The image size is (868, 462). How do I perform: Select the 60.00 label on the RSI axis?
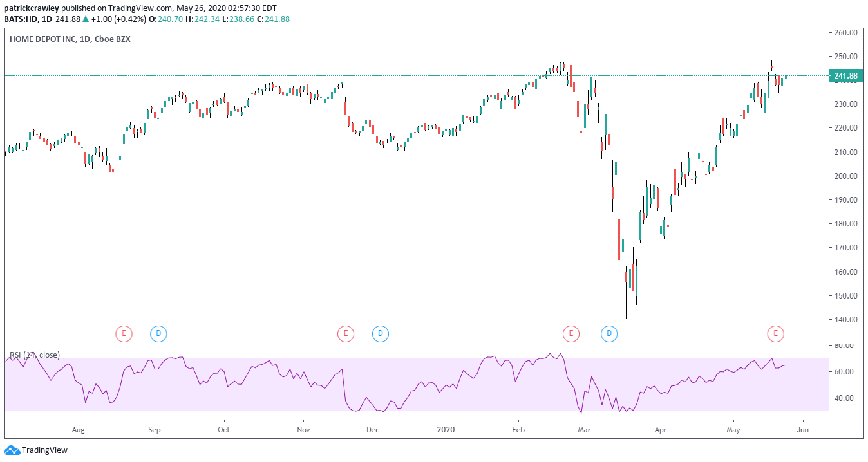pos(844,371)
